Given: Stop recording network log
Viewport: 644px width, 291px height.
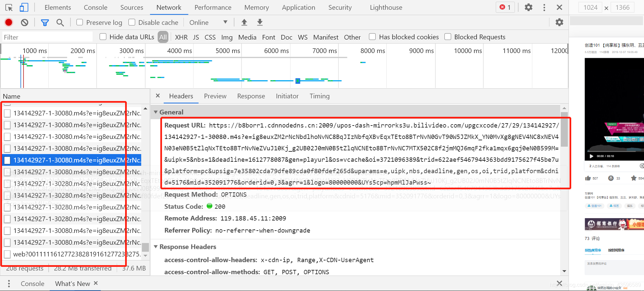Looking at the screenshot, I should point(9,22).
